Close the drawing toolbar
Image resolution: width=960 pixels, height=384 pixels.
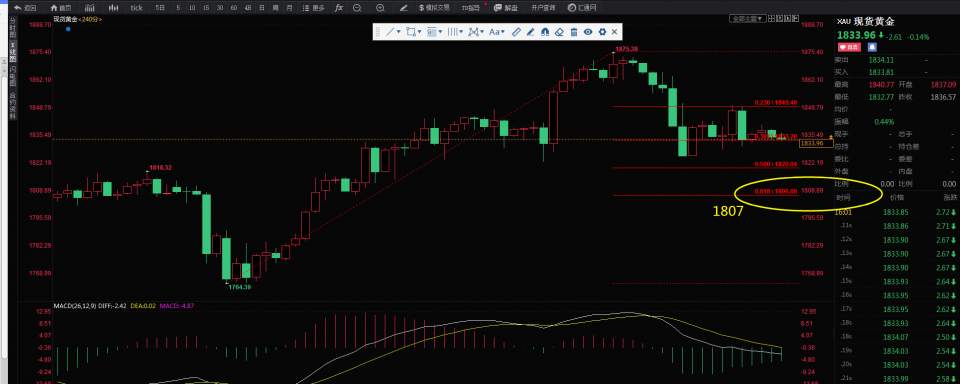click(x=615, y=32)
